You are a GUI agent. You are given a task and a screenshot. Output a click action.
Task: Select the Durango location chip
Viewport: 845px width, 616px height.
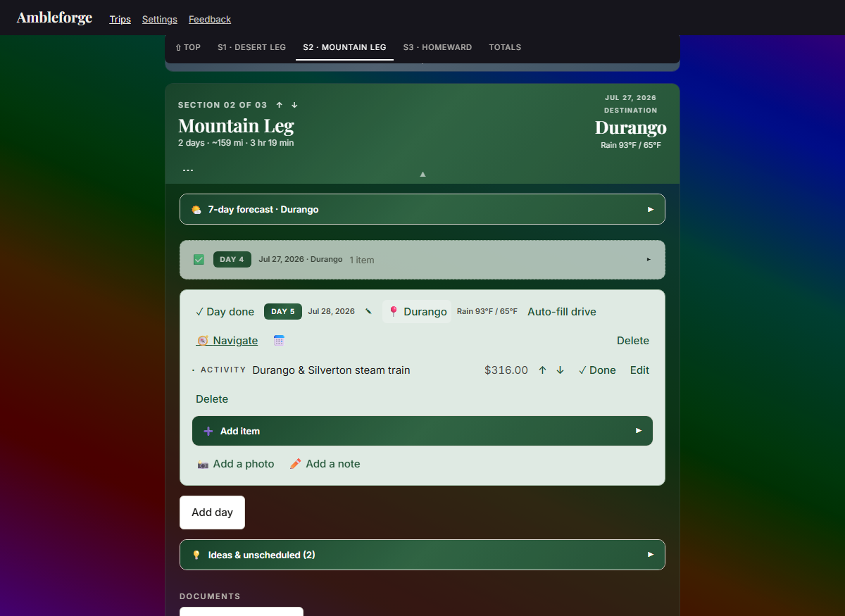[418, 312]
